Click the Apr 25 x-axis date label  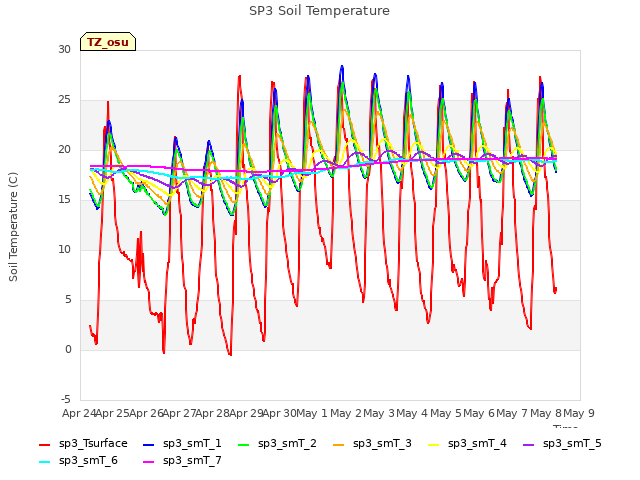coord(113,413)
